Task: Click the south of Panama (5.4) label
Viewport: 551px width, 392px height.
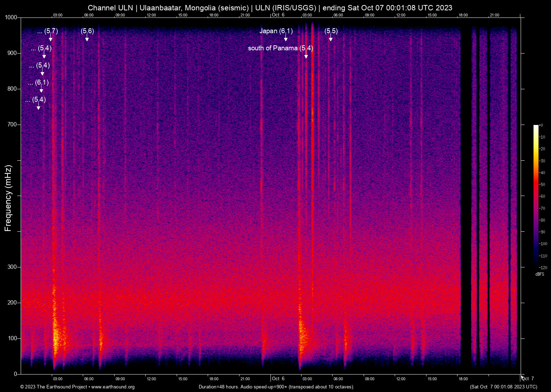Action: (280, 48)
